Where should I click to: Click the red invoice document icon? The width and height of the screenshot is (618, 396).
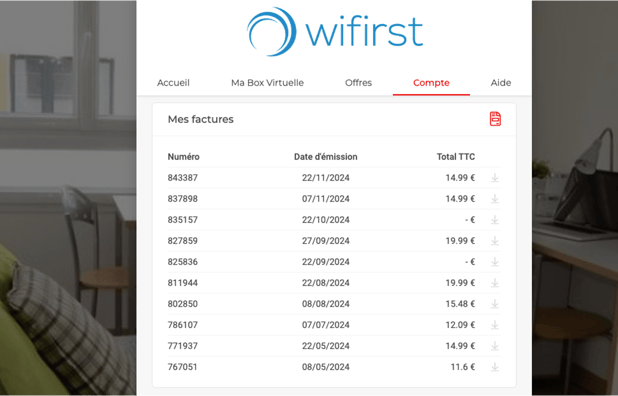pyautogui.click(x=495, y=119)
